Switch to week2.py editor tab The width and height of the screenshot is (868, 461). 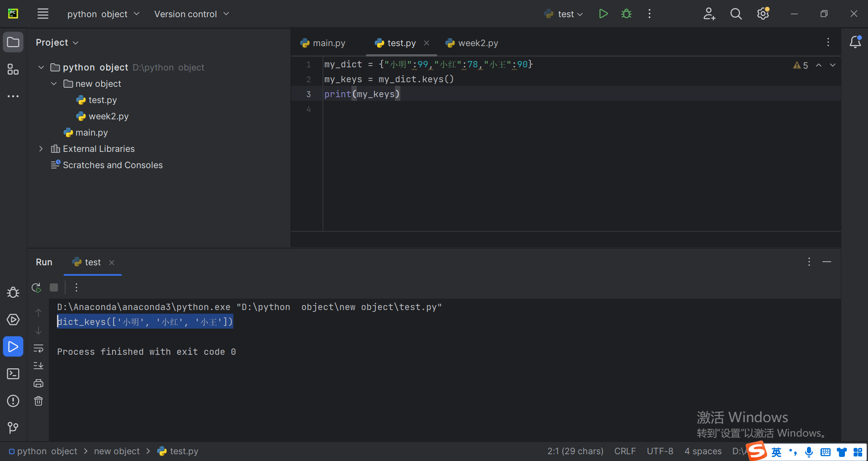[x=472, y=43]
